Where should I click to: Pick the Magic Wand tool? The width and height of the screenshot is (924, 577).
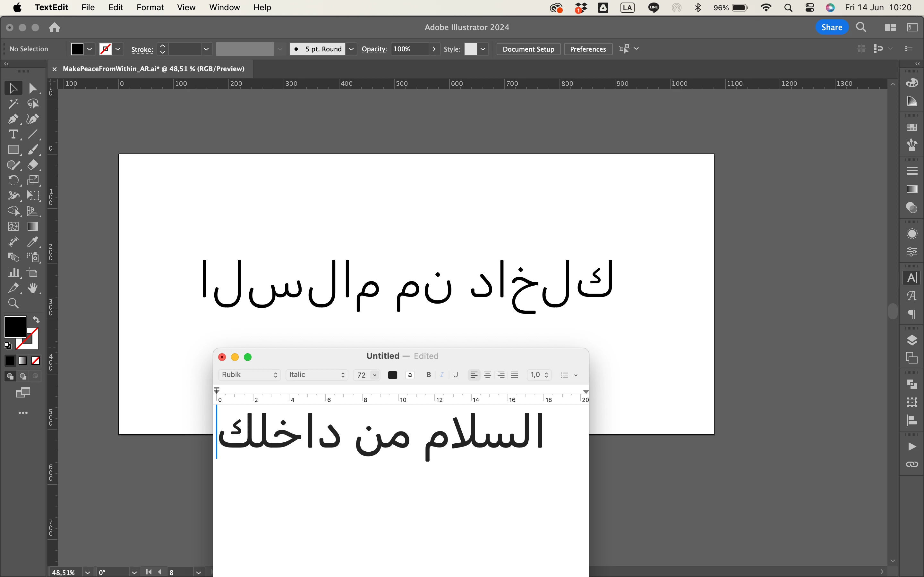[x=13, y=104]
